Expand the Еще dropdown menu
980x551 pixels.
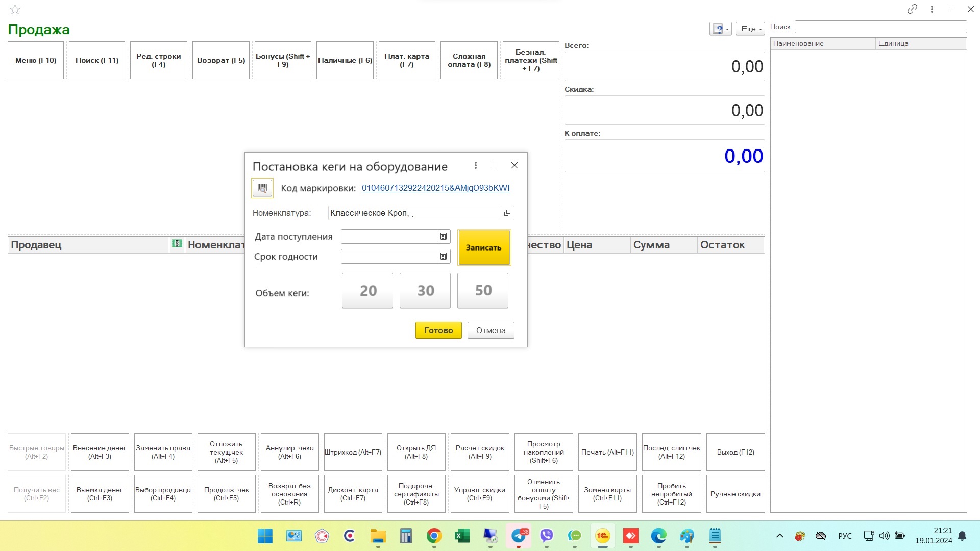750,29
